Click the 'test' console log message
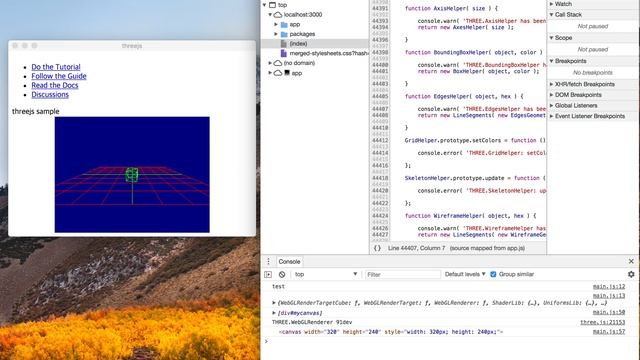640x360 pixels. pos(278,287)
